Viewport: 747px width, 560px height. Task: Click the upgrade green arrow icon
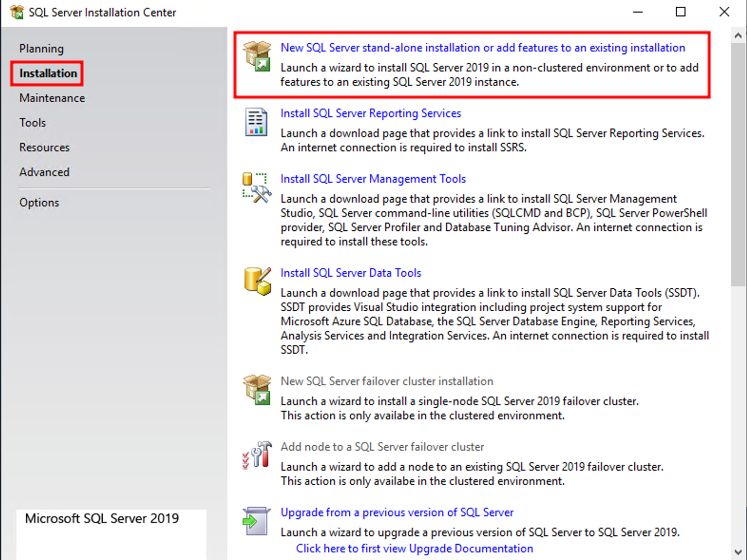pos(256,521)
